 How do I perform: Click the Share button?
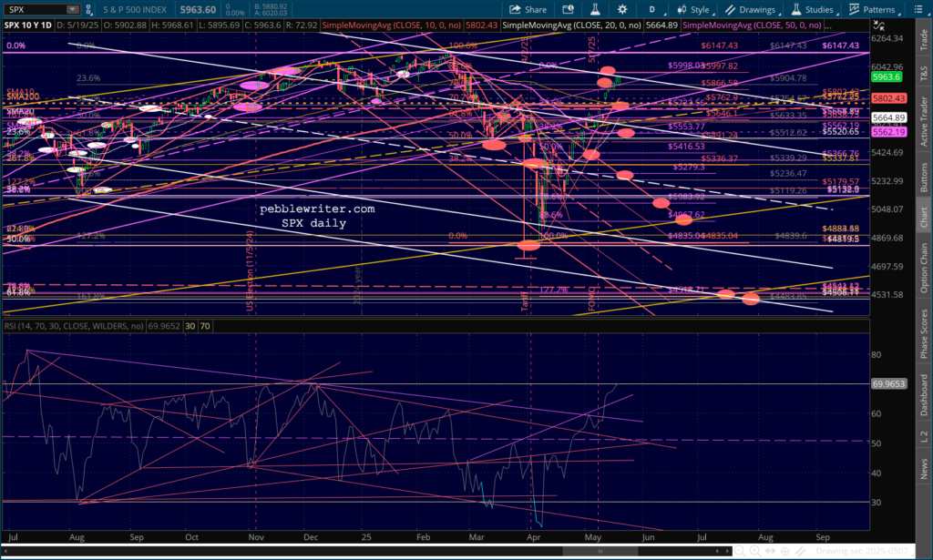click(528, 9)
